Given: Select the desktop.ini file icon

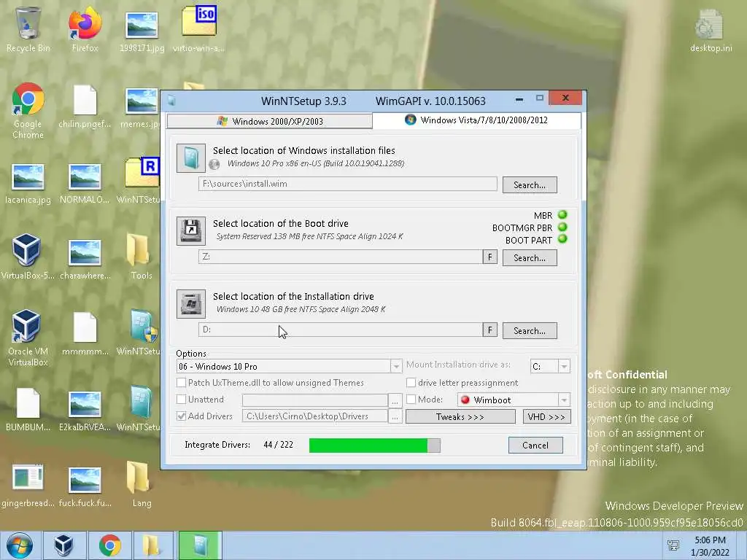Looking at the screenshot, I should [x=711, y=29].
